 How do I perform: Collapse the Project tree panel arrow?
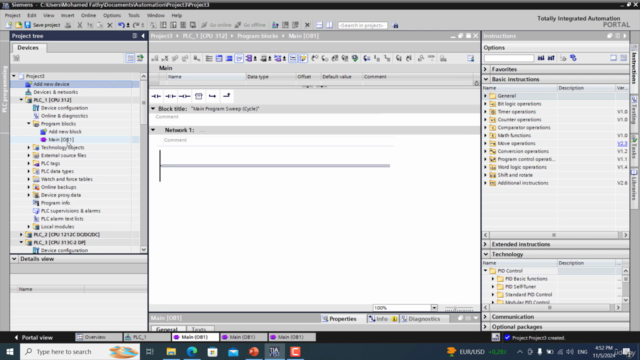click(143, 36)
